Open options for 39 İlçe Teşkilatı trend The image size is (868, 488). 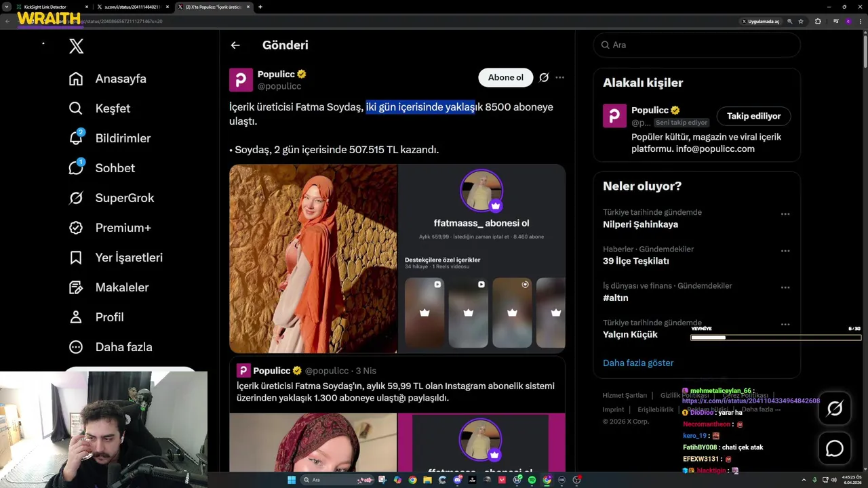click(785, 251)
